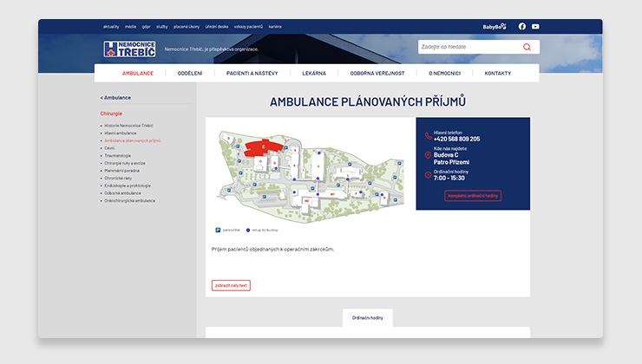Open Endoskopie a proktologie sidebar item
Image resolution: width=642 pixels, height=364 pixels.
point(128,185)
